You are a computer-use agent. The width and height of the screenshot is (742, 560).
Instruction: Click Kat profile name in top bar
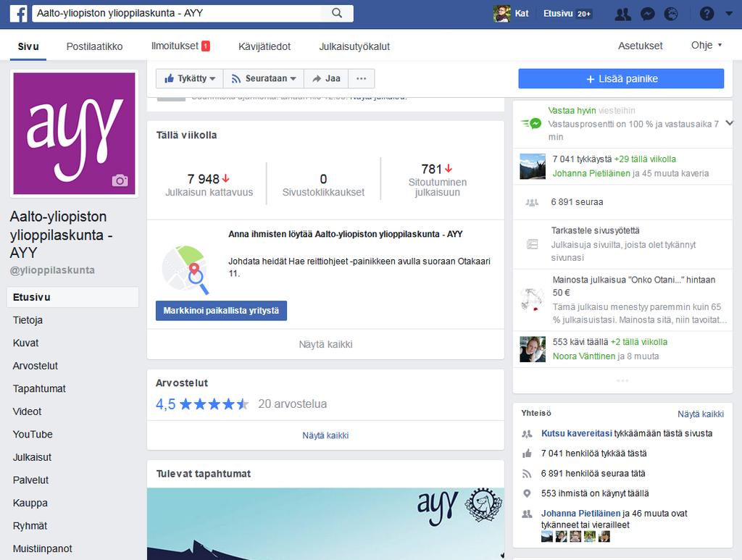(522, 14)
